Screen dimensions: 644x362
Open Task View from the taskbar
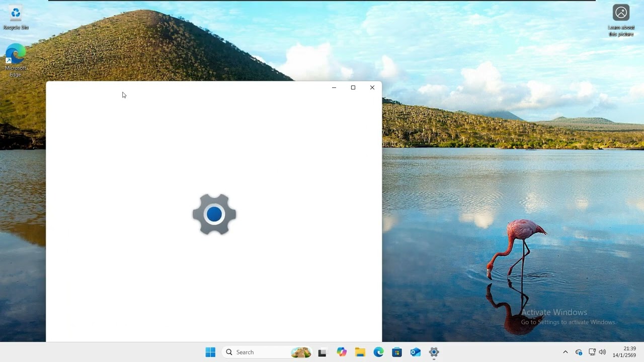click(x=322, y=352)
